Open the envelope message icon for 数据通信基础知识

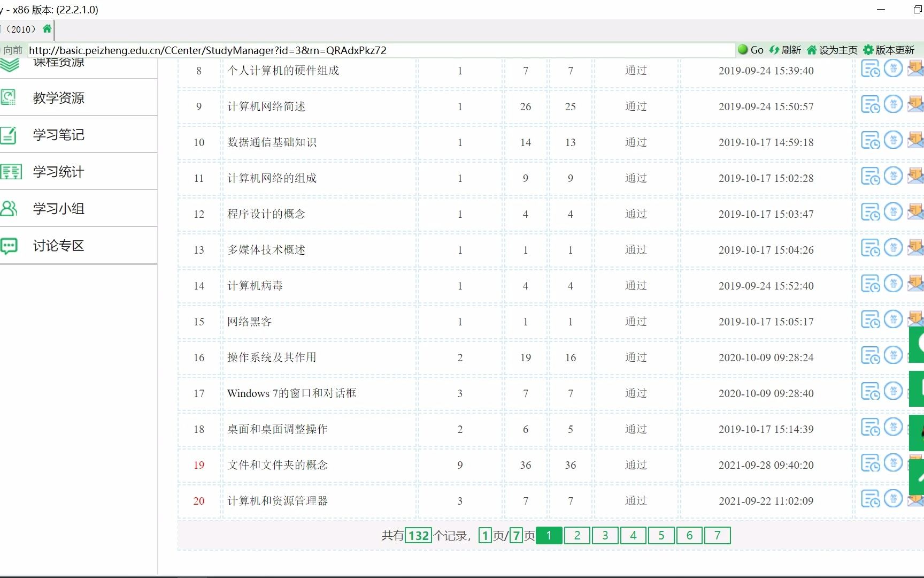point(915,140)
